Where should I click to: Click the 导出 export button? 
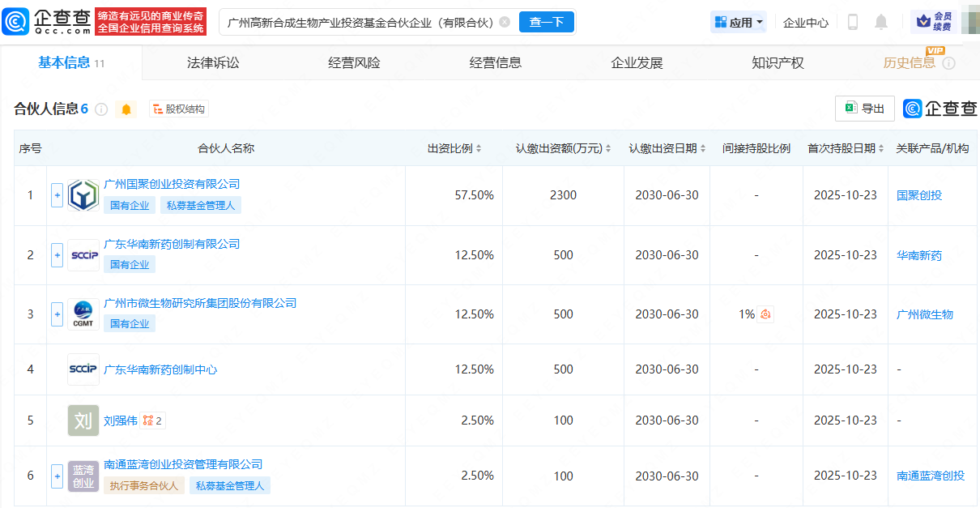(x=864, y=109)
